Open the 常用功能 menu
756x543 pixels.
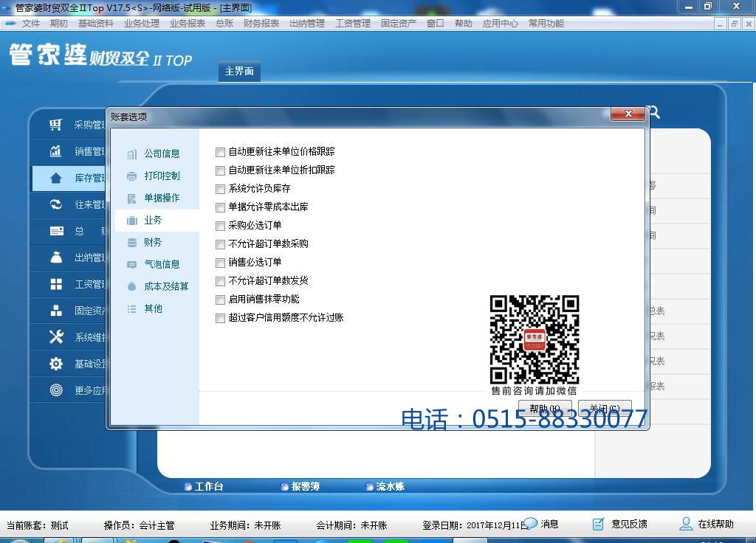(x=546, y=23)
